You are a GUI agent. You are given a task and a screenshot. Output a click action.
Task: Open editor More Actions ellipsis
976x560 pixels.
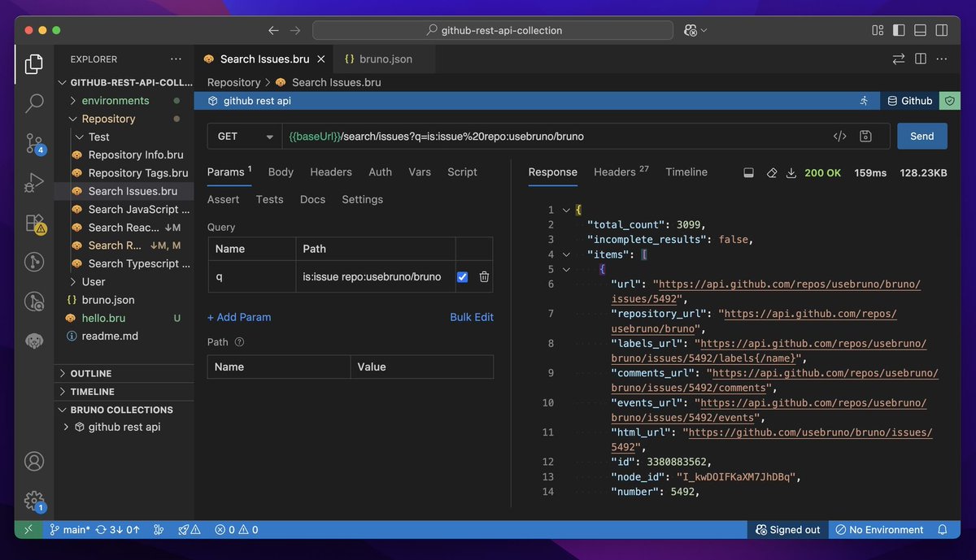tap(942, 59)
